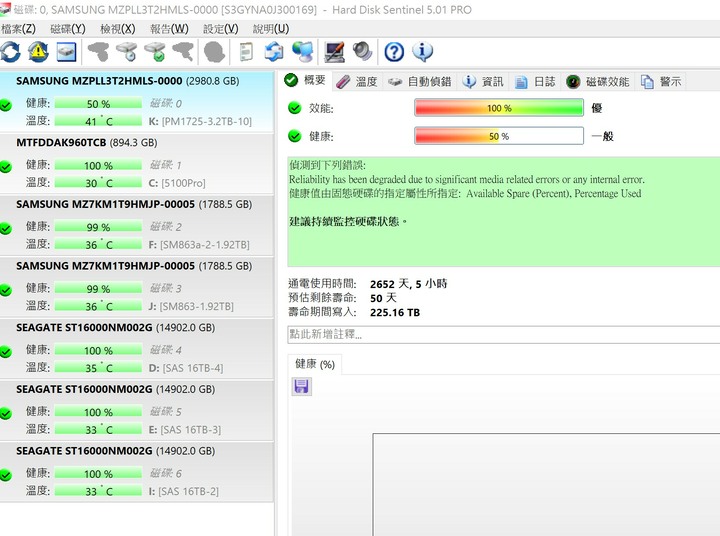The width and height of the screenshot is (720, 536).
Task: Select SEAGATE ST16000NM002G disk 6 (I:) entry
Action: (137, 472)
